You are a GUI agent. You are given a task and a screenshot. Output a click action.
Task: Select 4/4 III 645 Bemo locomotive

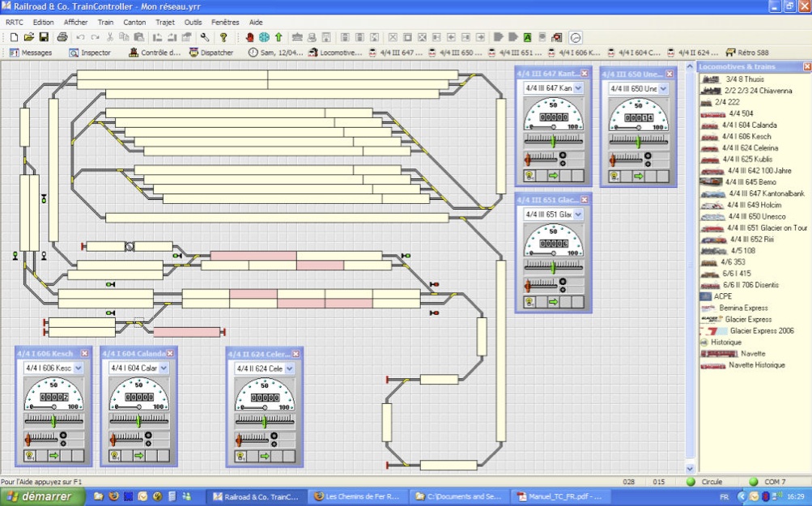750,182
